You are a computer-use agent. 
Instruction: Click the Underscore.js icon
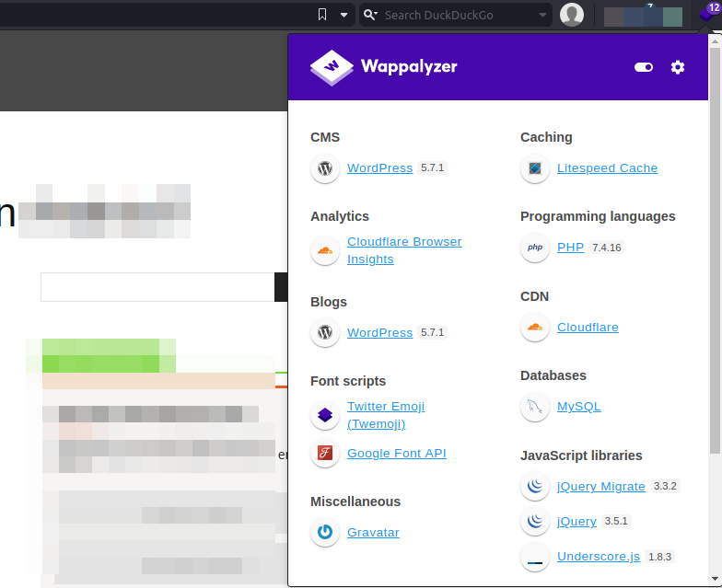535,557
